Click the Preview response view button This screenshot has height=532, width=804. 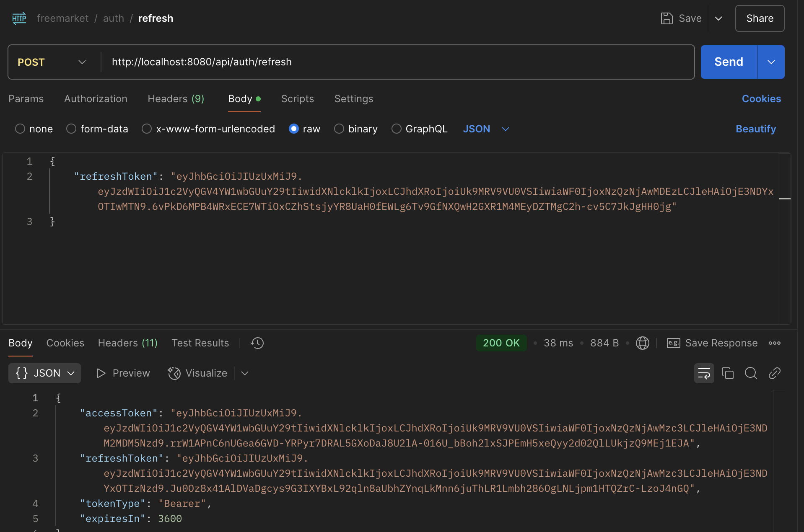pos(123,373)
